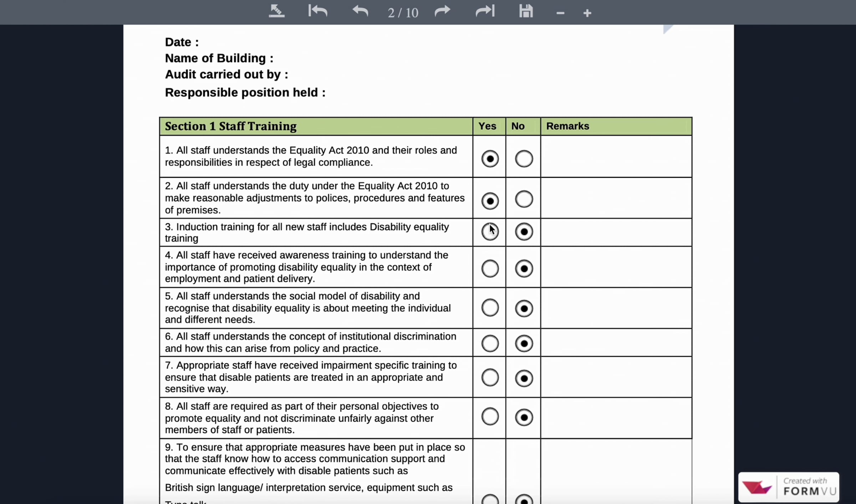Go to the first page icon
Screen dimensions: 856x504
[x=317, y=11]
